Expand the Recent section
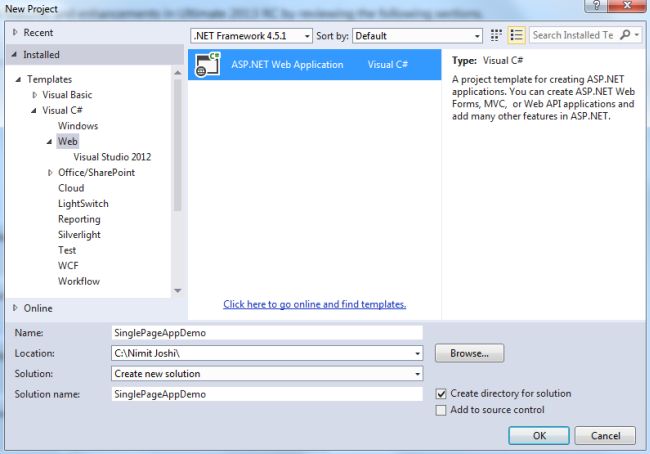Screen dimensions: 650x454 15,32
